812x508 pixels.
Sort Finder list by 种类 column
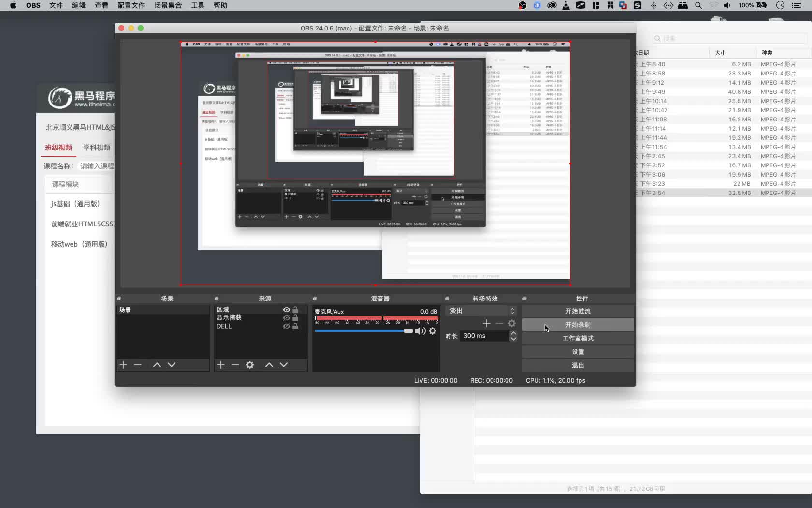coord(783,53)
